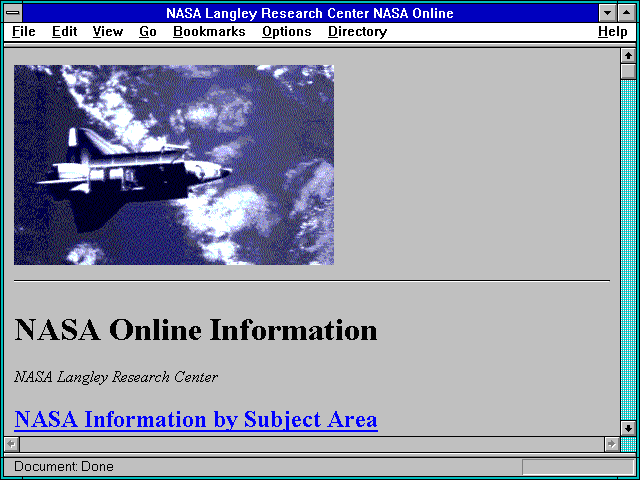Open the Help menu
Viewport: 640px width, 480px height.
click(613, 32)
